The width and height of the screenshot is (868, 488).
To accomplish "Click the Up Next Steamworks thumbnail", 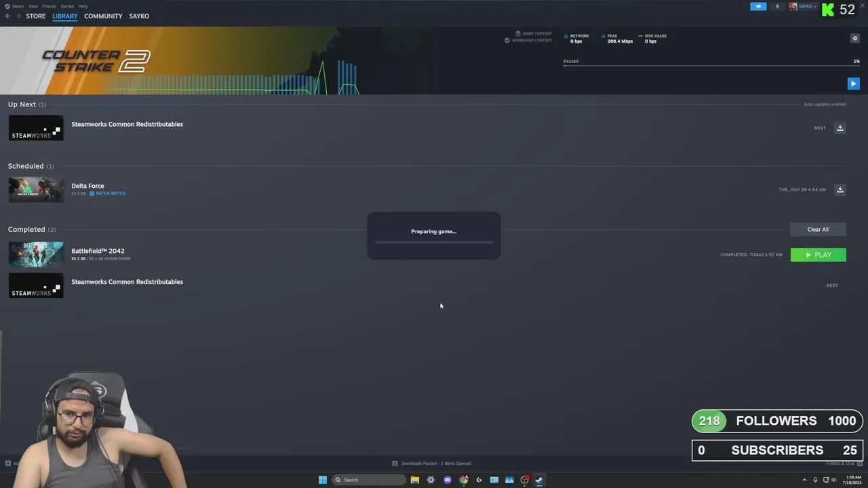I will click(x=36, y=128).
